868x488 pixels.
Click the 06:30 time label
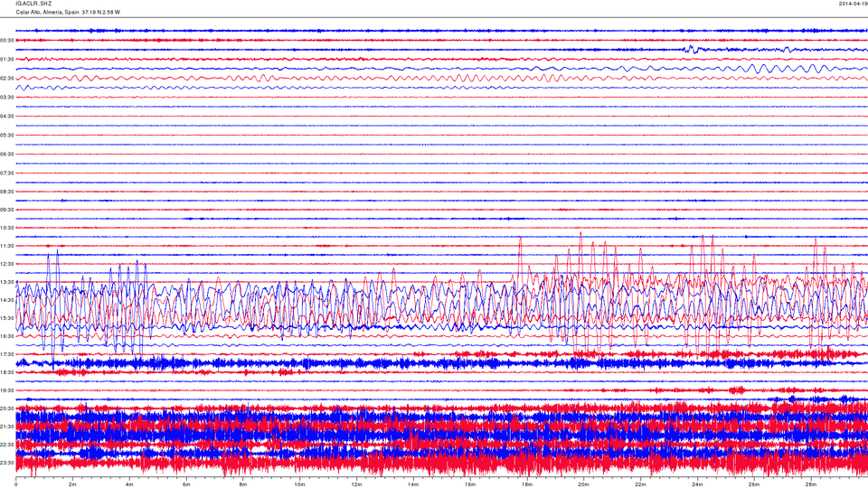[7, 155]
